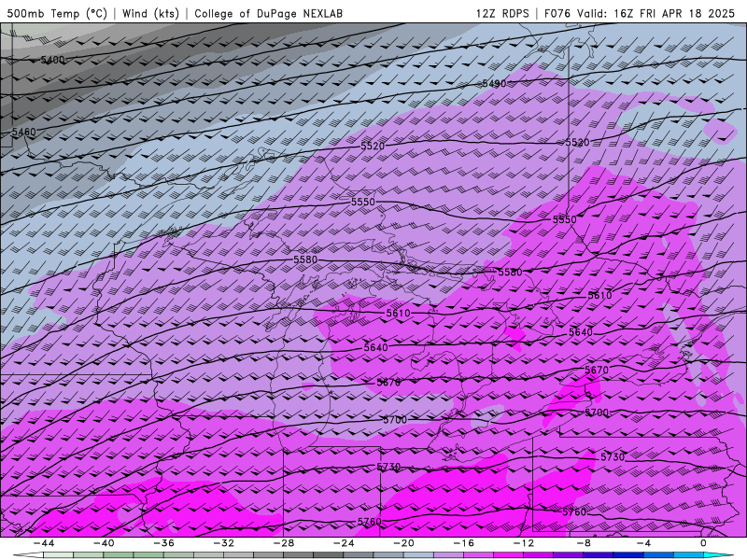The height and width of the screenshot is (560, 747).
Task: Click the eastern 5730 contour label
Action: click(613, 457)
